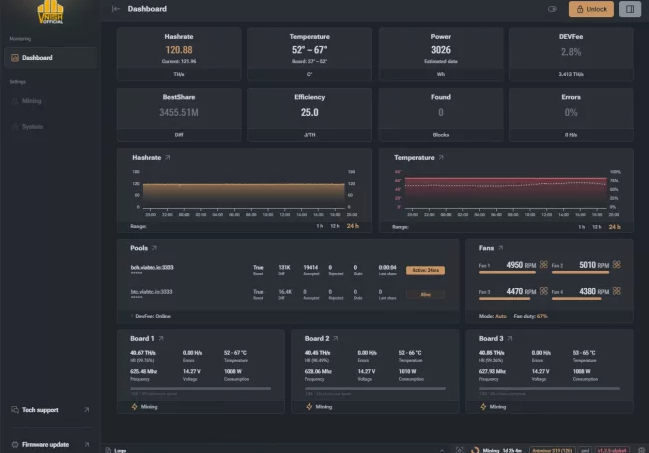Click the Board 1 progress bar
The height and width of the screenshot is (453, 649).
point(201,388)
